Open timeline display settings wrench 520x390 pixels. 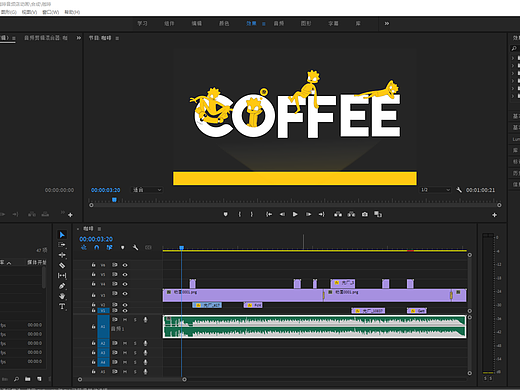tap(135, 247)
